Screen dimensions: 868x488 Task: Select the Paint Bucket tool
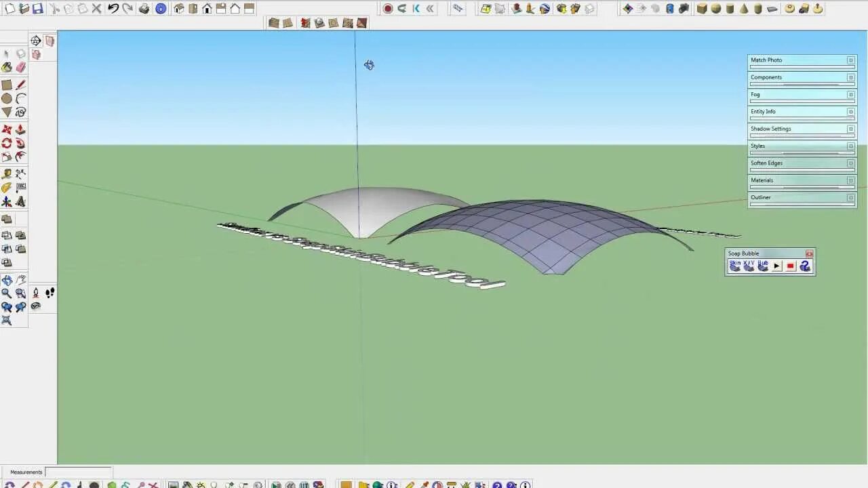[7, 66]
